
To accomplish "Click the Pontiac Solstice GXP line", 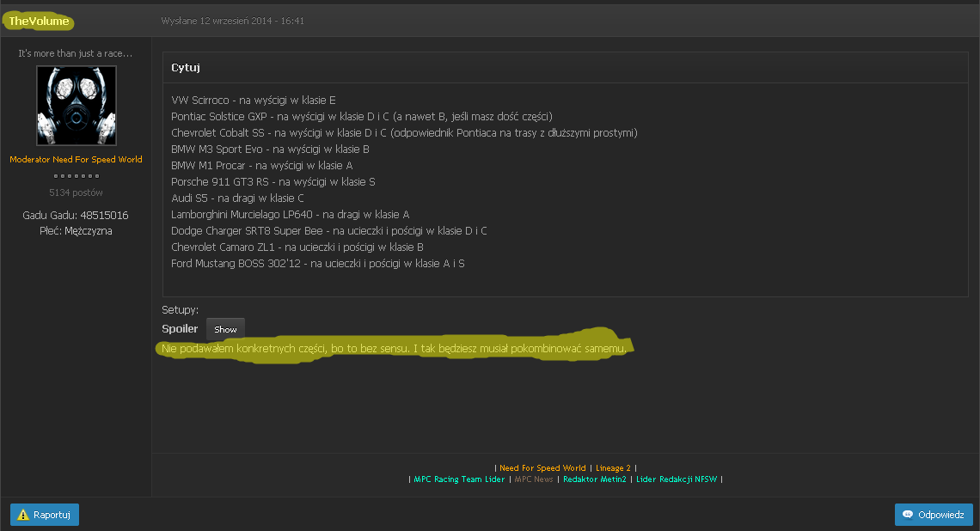I will click(362, 116).
